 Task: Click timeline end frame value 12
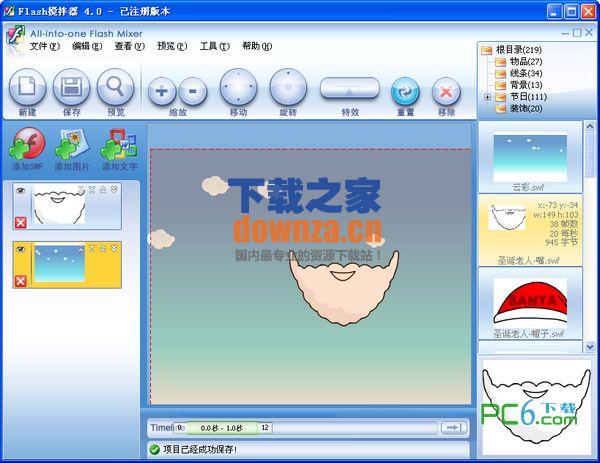click(265, 428)
